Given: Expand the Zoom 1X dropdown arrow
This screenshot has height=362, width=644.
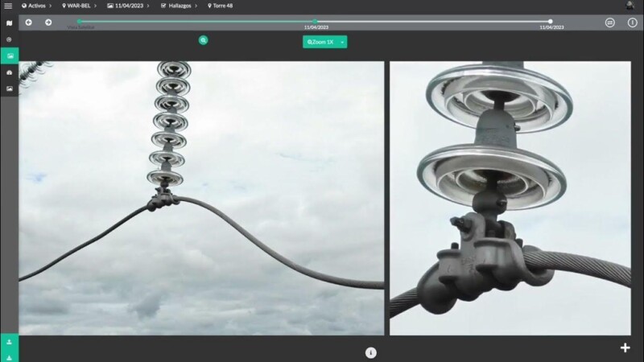Looking at the screenshot, I should [x=342, y=42].
